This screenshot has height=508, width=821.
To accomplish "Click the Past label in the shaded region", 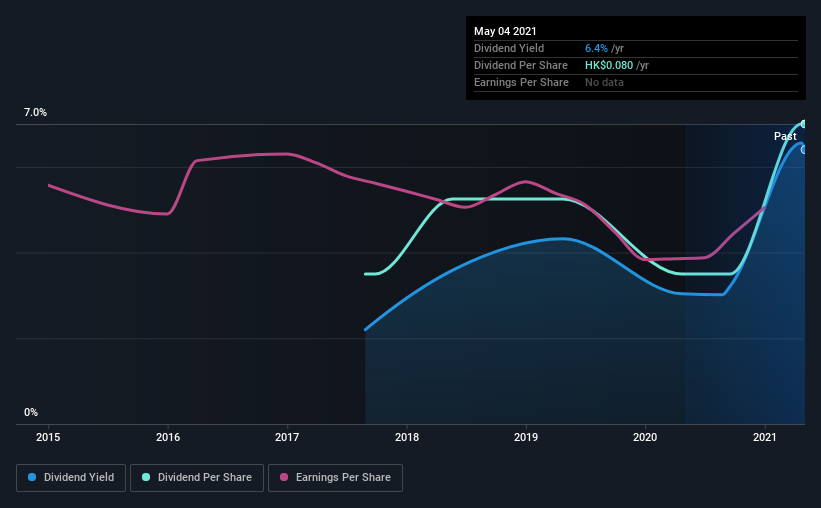I will [785, 136].
